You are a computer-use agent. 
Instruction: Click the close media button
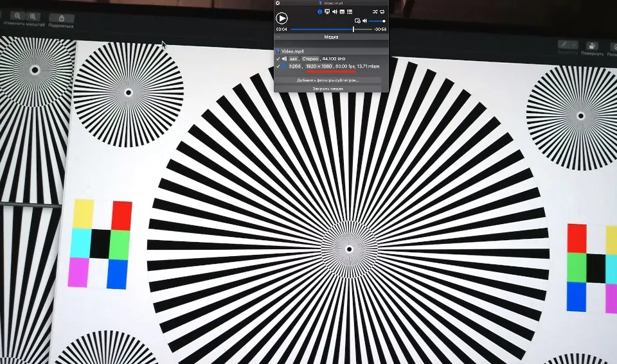pyautogui.click(x=328, y=89)
